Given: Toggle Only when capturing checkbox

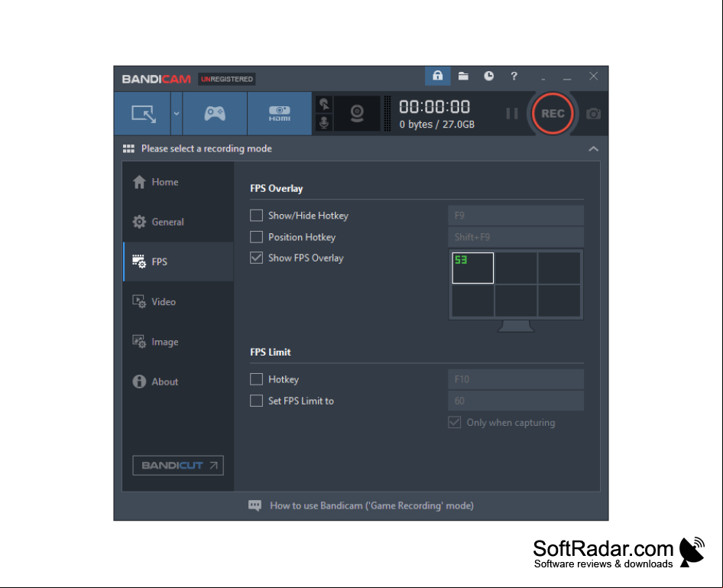Looking at the screenshot, I should click(x=454, y=422).
